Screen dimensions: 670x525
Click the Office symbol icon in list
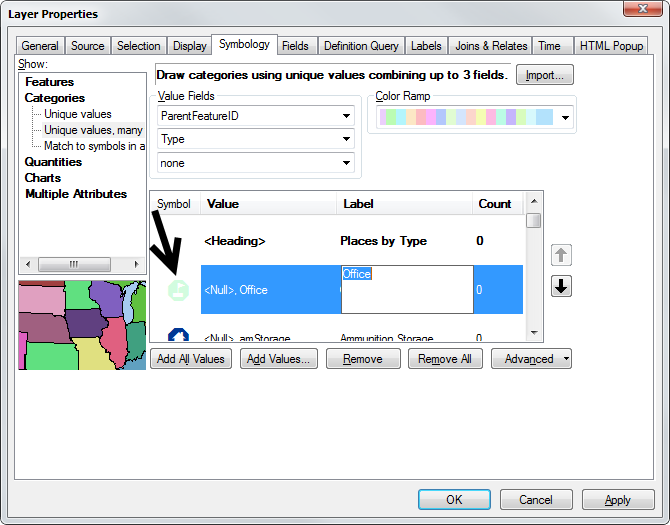tap(177, 290)
